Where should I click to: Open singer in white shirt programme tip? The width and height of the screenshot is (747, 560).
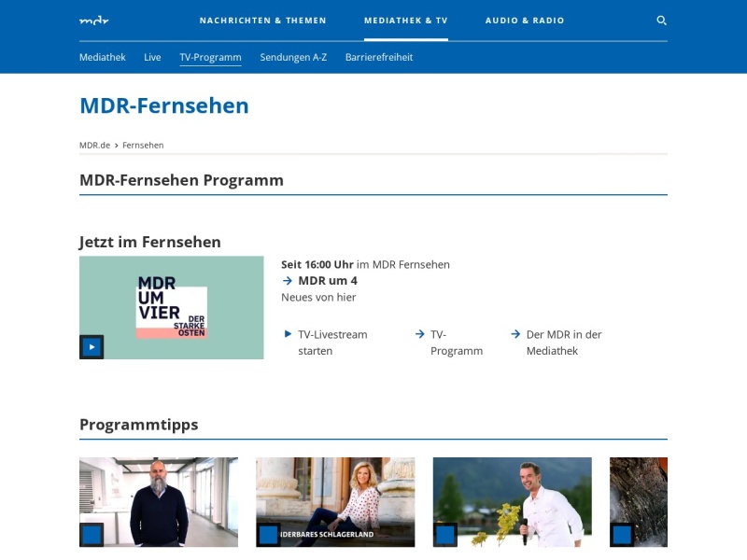[x=512, y=502]
